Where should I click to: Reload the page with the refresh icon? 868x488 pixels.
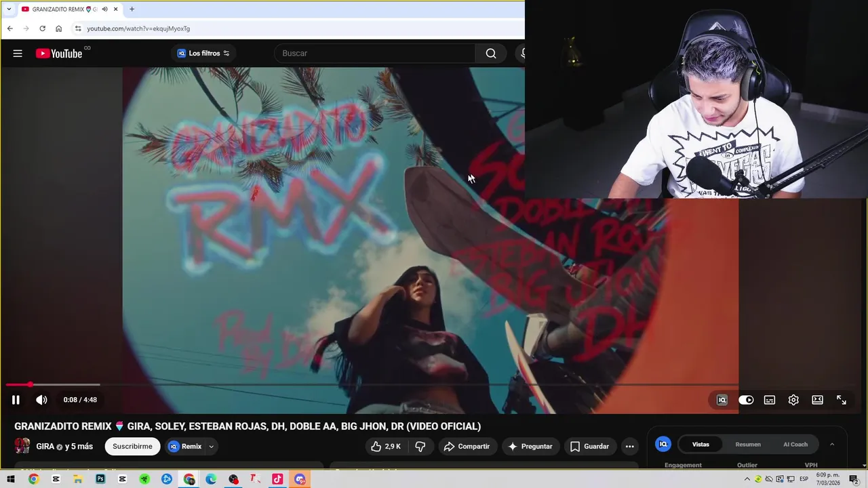point(42,28)
